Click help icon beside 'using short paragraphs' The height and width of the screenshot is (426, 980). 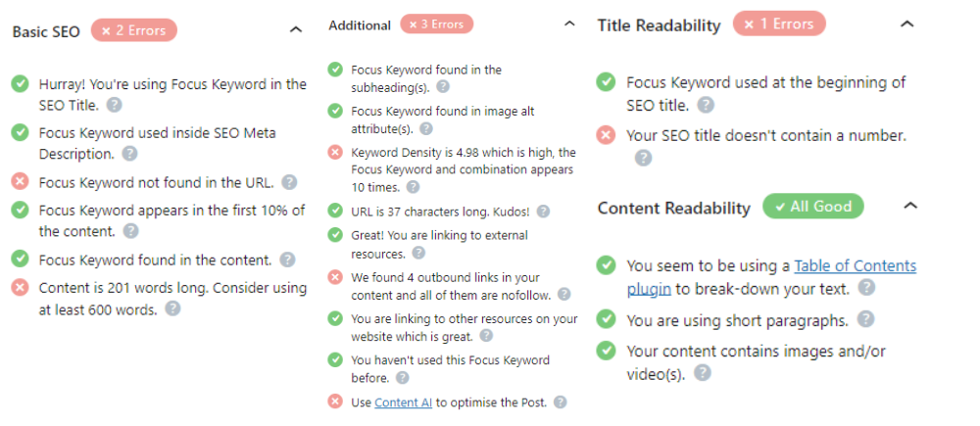[865, 320]
